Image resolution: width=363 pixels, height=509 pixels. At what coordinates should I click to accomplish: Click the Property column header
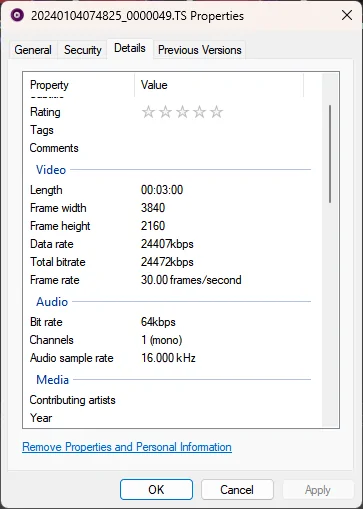[79, 85]
